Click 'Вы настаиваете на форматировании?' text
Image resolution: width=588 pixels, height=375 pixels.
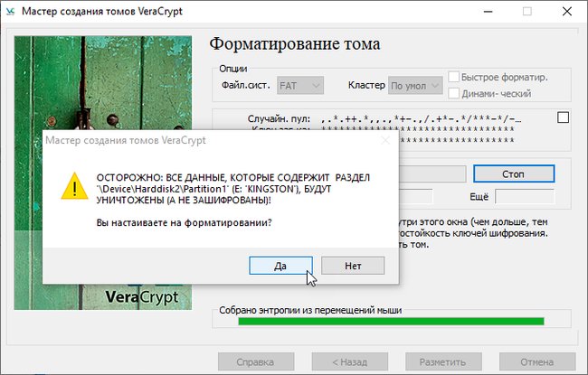(184, 222)
